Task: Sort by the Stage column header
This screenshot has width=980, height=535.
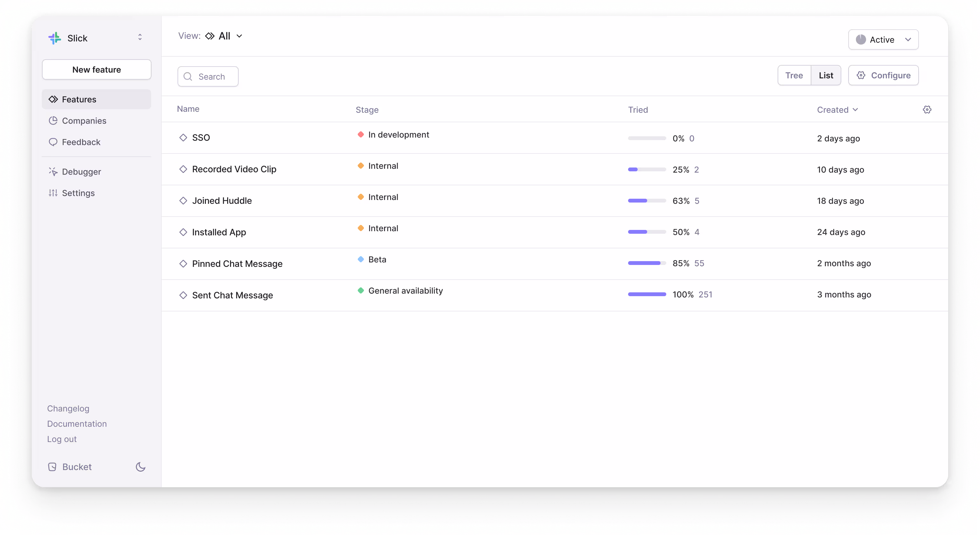Action: [367, 110]
